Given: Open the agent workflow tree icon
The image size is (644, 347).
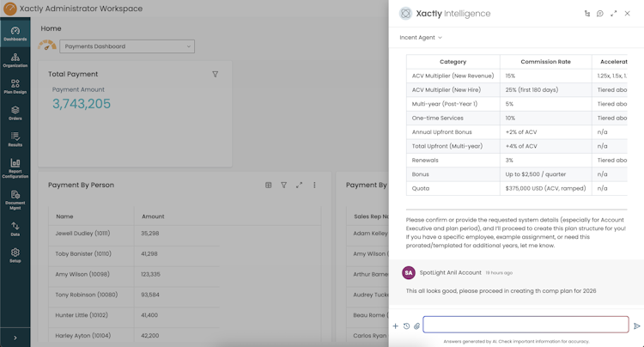Looking at the screenshot, I should pos(587,14).
